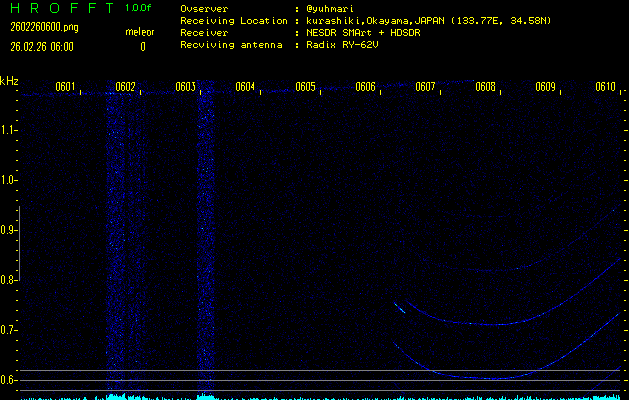Select the 0609 time tick label

click(545, 87)
